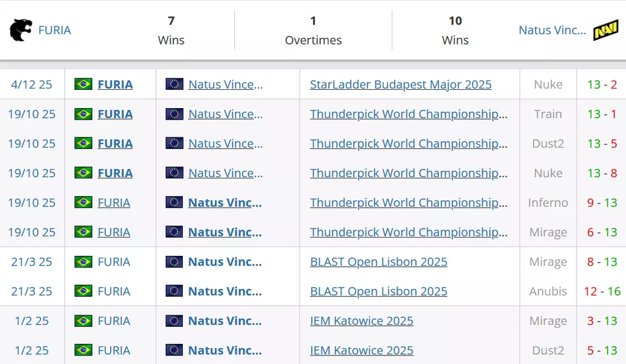Open FURIA team page from header name
Image resolution: width=626 pixels, height=364 pixels.
click(x=54, y=30)
